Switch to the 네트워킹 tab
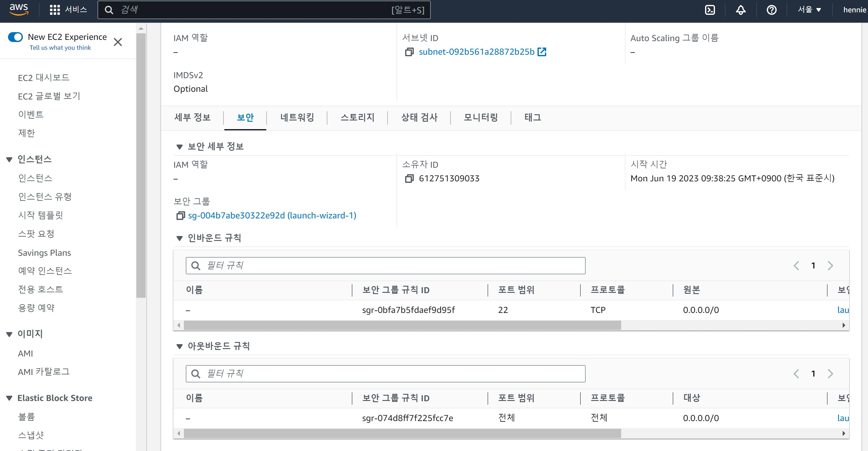The height and width of the screenshot is (451, 868). click(x=297, y=117)
